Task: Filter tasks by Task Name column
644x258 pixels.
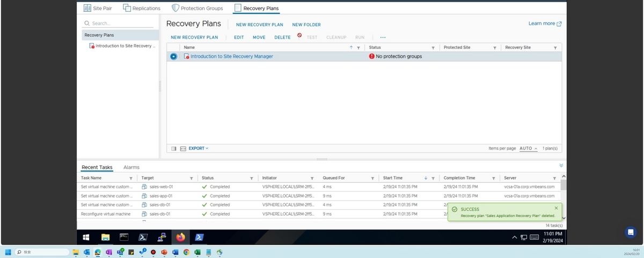Action: click(131, 178)
